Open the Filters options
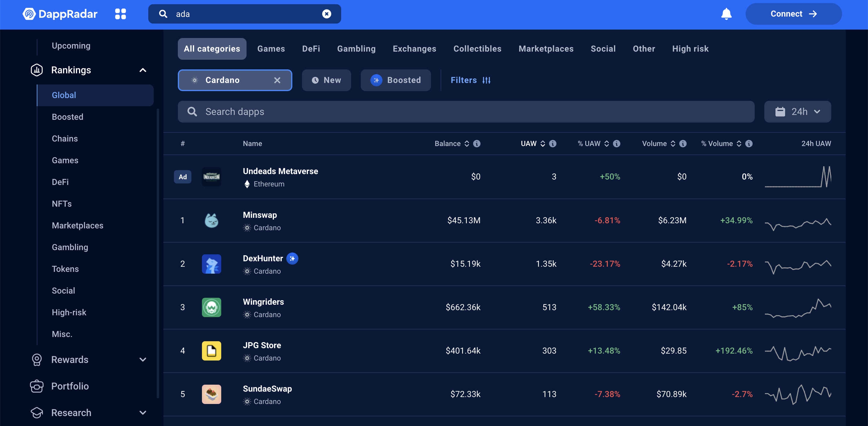The image size is (868, 426). click(x=470, y=80)
